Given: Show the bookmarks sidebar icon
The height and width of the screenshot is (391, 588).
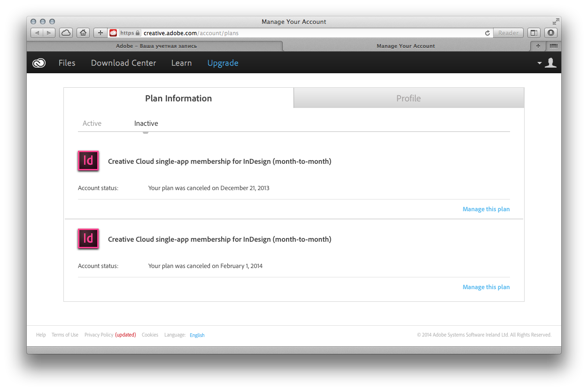Looking at the screenshot, I should pos(534,33).
